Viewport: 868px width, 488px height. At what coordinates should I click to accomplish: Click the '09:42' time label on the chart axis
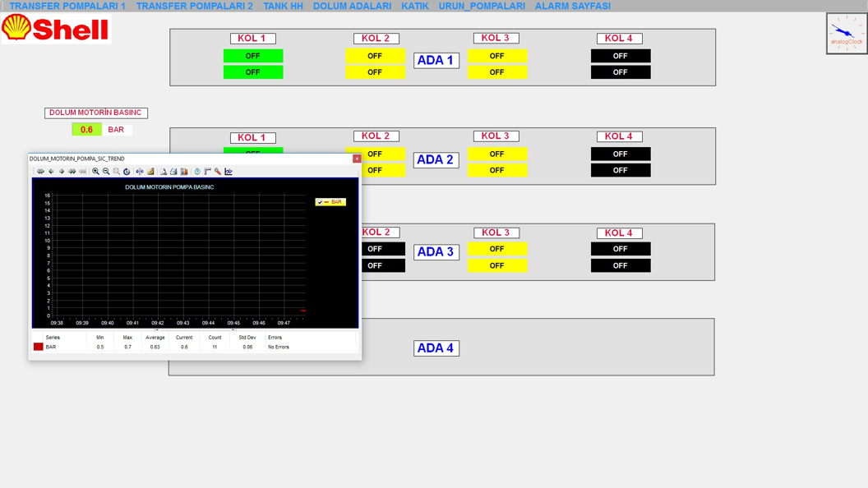click(158, 323)
